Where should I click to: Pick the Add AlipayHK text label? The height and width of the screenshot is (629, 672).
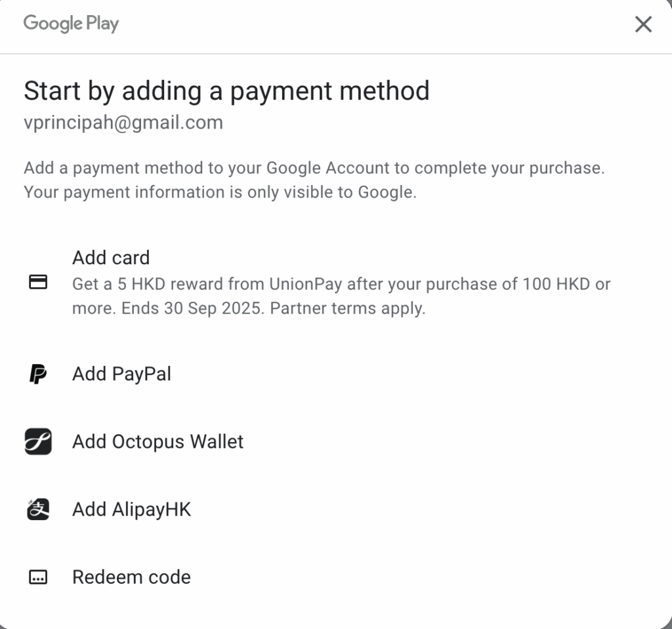131,510
